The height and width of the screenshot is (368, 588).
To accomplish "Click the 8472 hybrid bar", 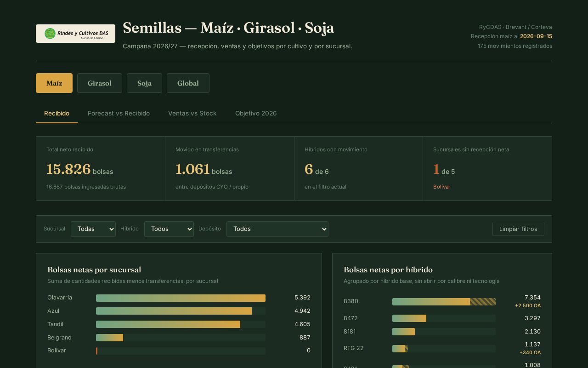I will click(x=409, y=318).
